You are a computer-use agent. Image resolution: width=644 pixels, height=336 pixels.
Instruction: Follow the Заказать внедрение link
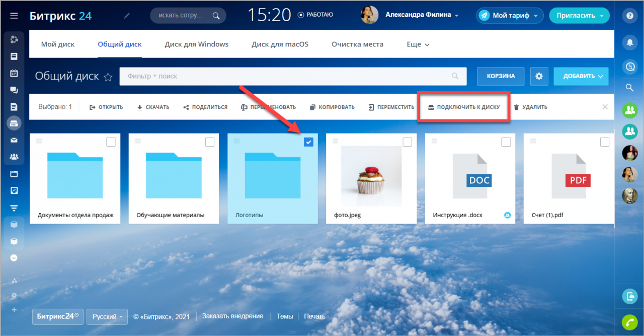click(x=232, y=316)
